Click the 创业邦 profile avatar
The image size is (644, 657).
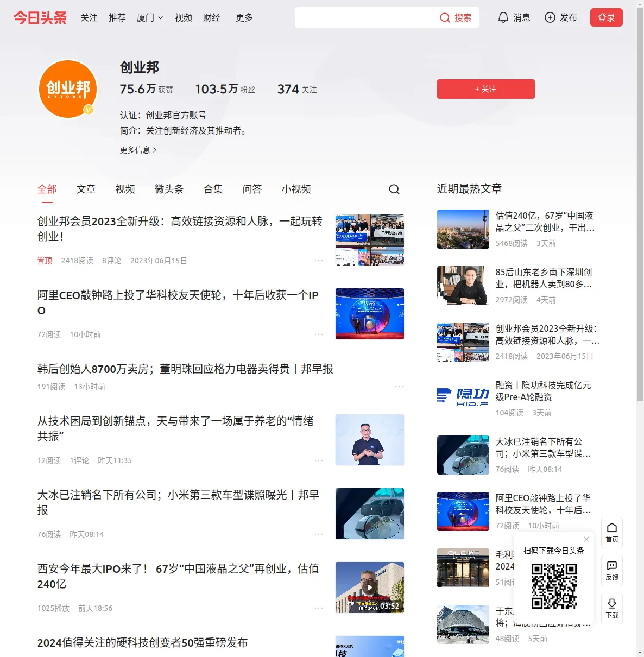[x=68, y=89]
